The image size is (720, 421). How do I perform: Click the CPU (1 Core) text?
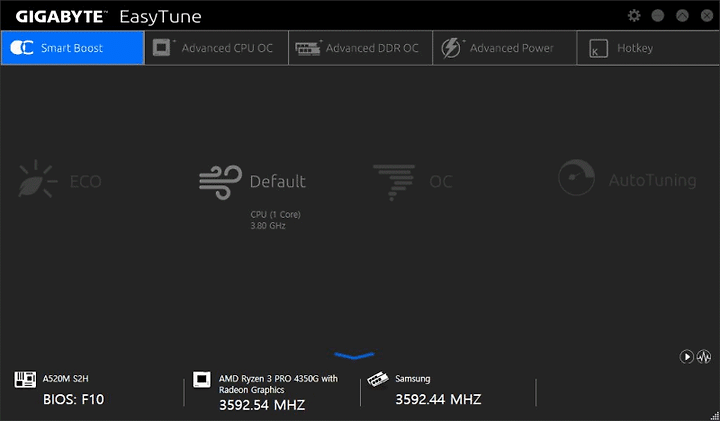pyautogui.click(x=276, y=214)
